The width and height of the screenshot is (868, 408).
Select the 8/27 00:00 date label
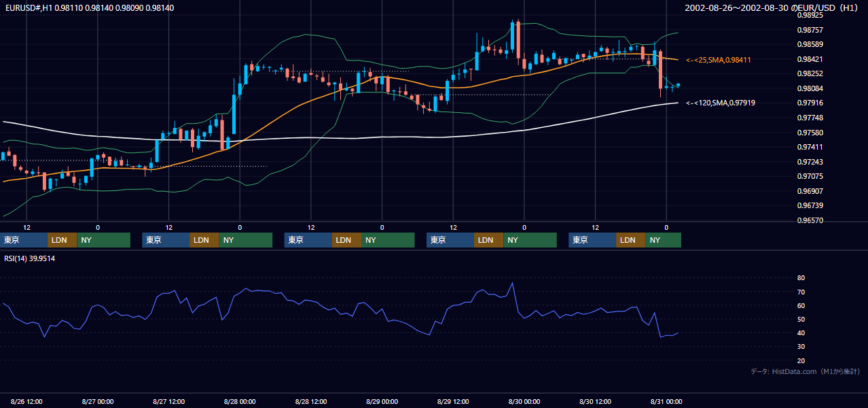[98, 401]
